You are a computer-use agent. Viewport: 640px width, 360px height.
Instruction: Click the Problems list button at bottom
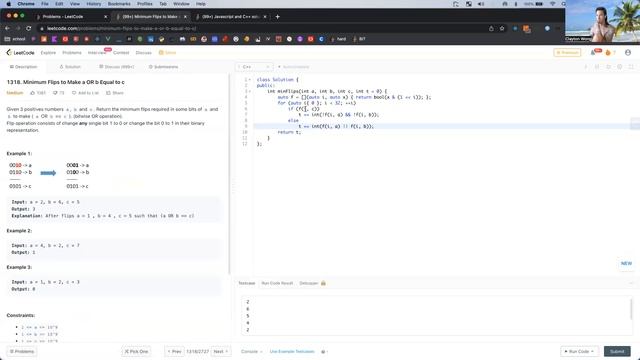[x=22, y=351]
